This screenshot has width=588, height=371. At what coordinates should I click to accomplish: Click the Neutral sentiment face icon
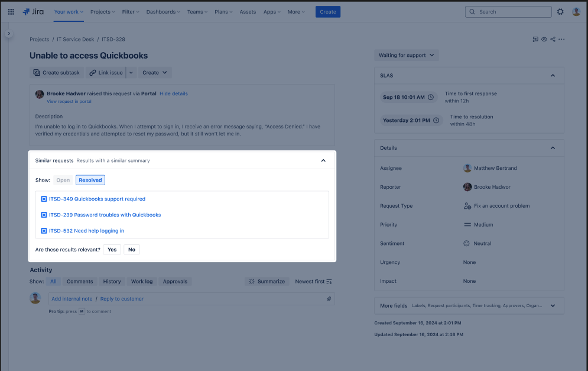click(466, 243)
